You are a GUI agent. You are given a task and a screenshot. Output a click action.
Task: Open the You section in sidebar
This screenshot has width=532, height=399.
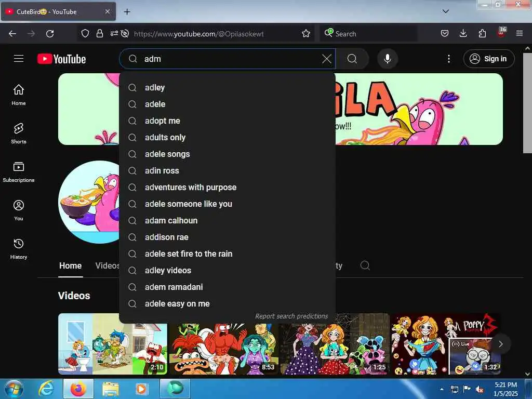(19, 210)
